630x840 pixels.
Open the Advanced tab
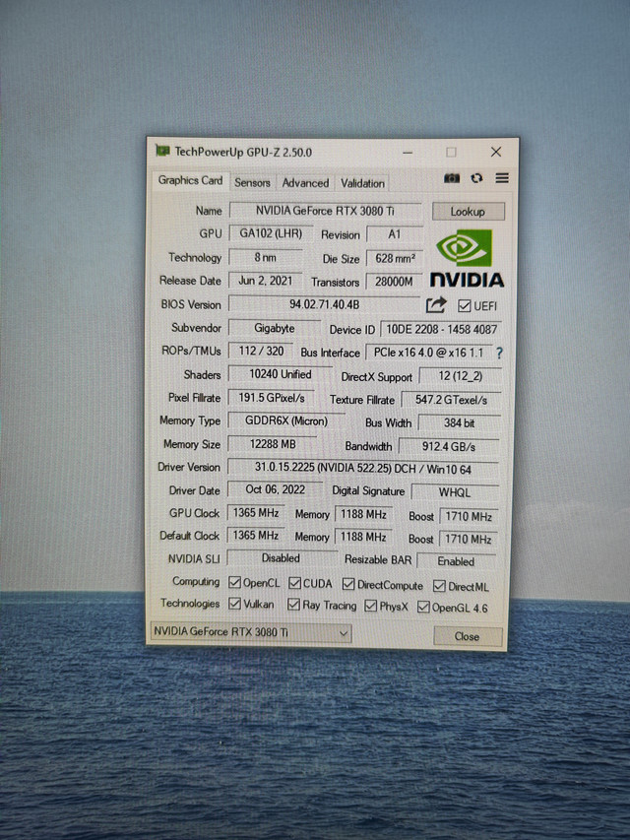point(305,182)
